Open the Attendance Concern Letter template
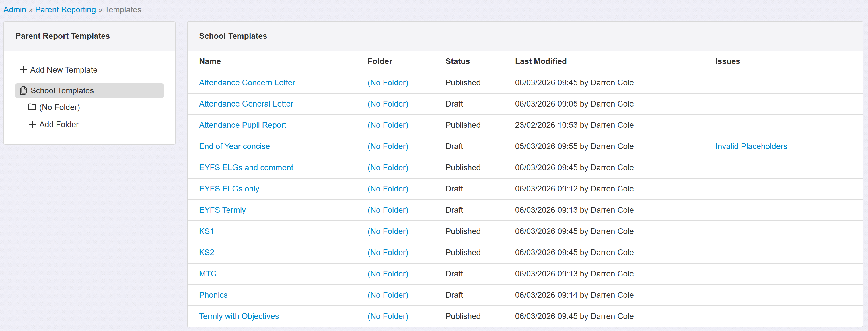868x331 pixels. 247,83
